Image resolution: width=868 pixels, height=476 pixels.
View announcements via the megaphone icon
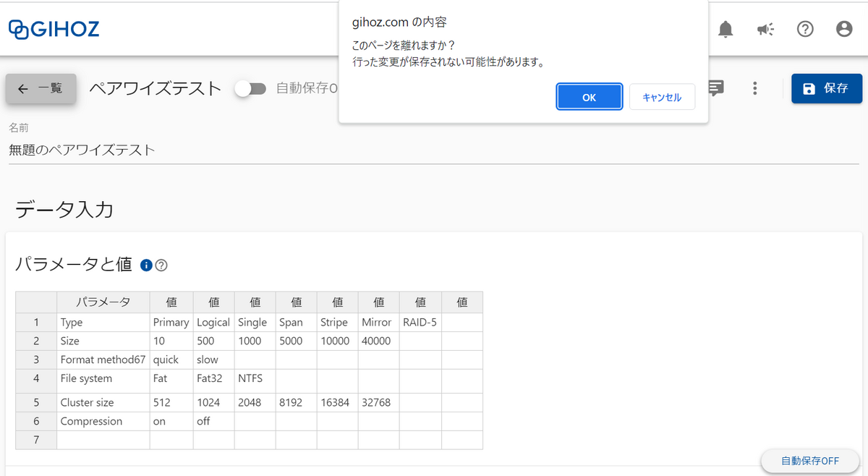point(765,29)
